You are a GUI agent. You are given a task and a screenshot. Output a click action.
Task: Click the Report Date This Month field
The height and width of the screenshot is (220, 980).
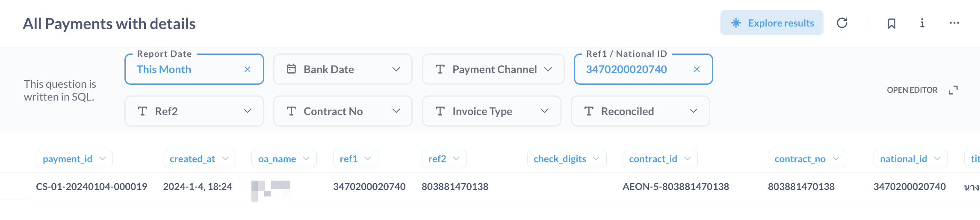180,69
